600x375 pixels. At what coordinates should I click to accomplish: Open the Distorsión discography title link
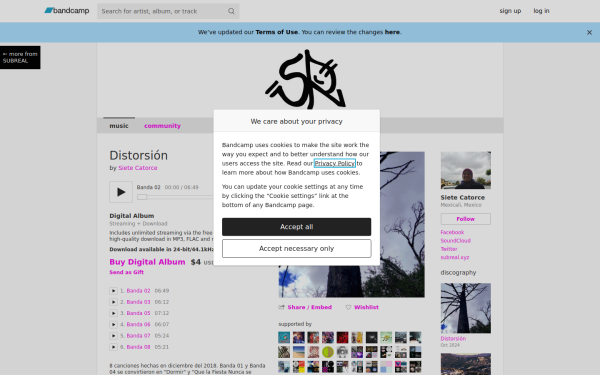pos(453,339)
